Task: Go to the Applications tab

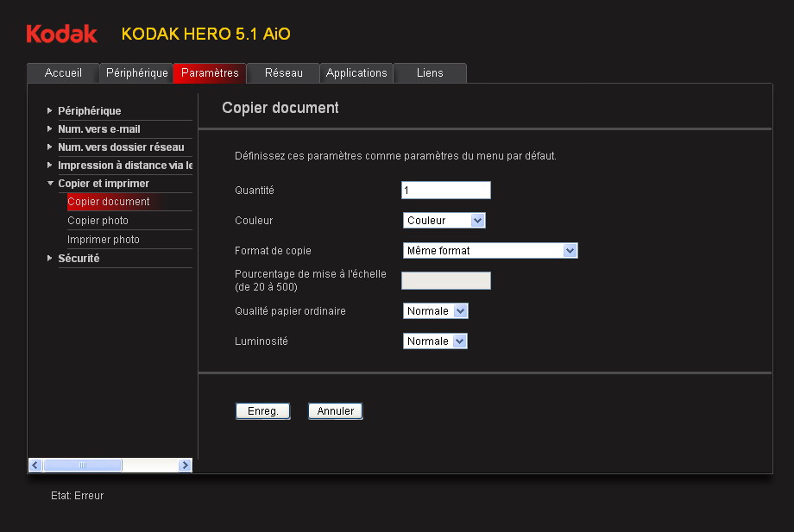Action: click(356, 73)
